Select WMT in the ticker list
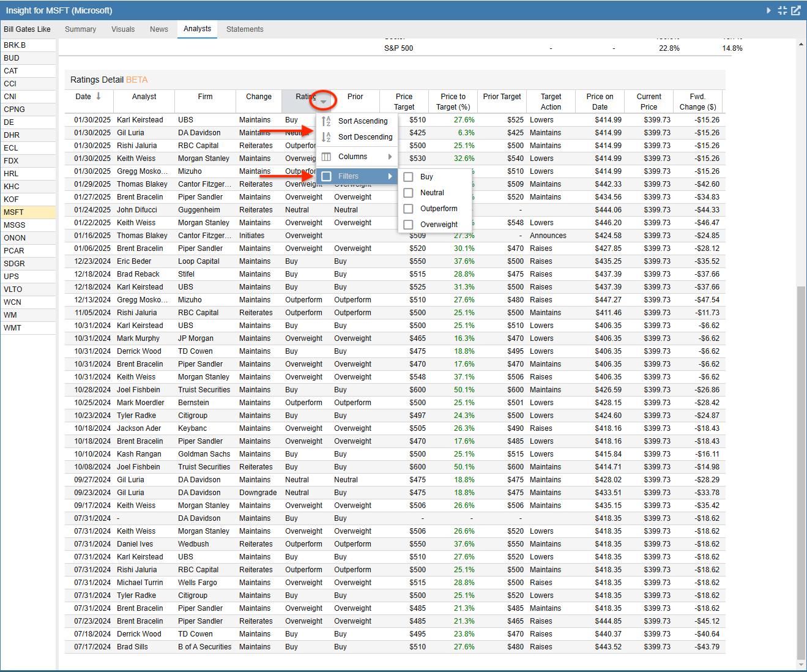The width and height of the screenshot is (807, 672). [28, 328]
